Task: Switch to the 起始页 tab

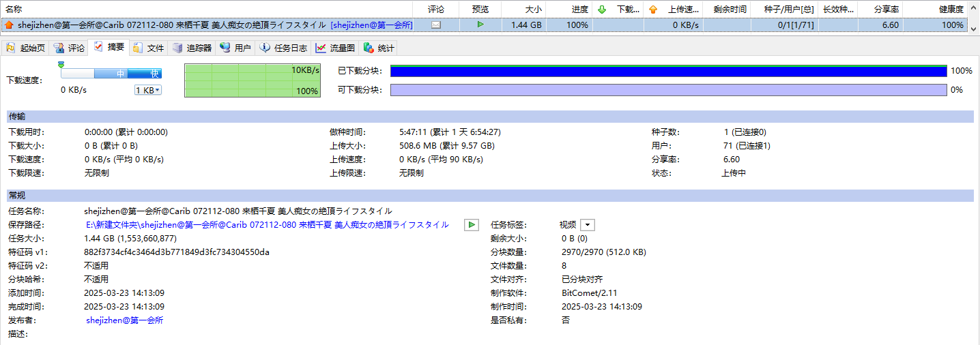Action: click(x=25, y=48)
